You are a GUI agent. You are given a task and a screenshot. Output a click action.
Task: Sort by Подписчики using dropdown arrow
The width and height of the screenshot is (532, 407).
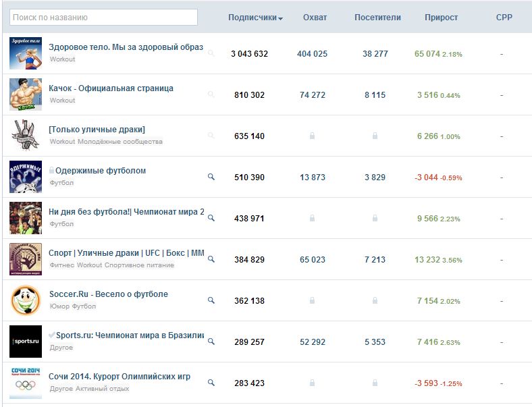coord(280,19)
